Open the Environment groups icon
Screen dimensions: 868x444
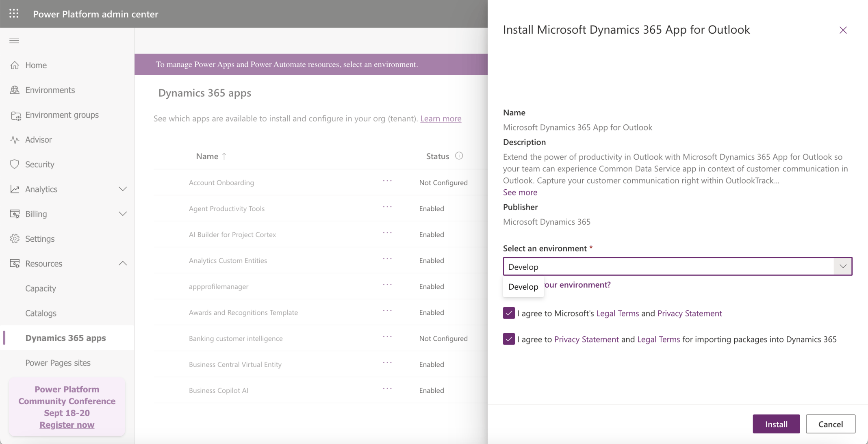pyautogui.click(x=15, y=115)
